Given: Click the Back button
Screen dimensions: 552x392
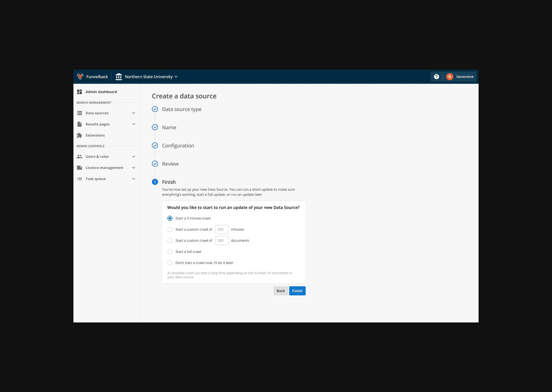Looking at the screenshot, I should coord(281,291).
